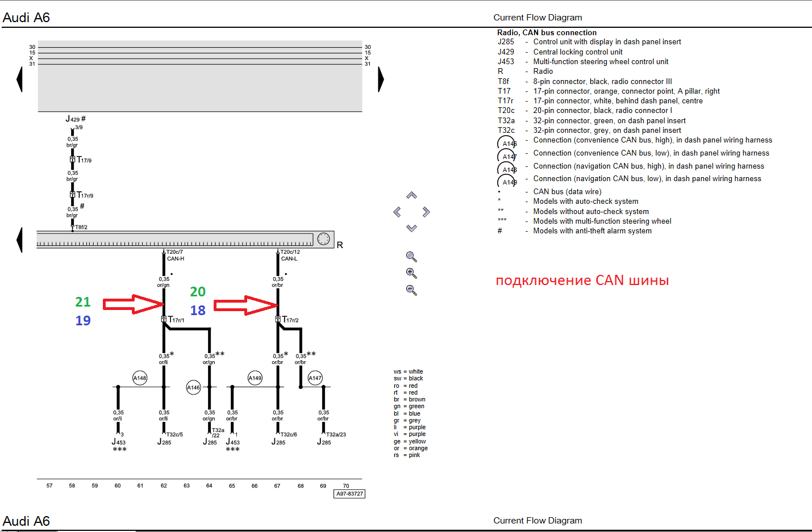Click 'CAN bus (data wire)' legend entry
Viewport: 812px width, 532px height.
coord(567,191)
